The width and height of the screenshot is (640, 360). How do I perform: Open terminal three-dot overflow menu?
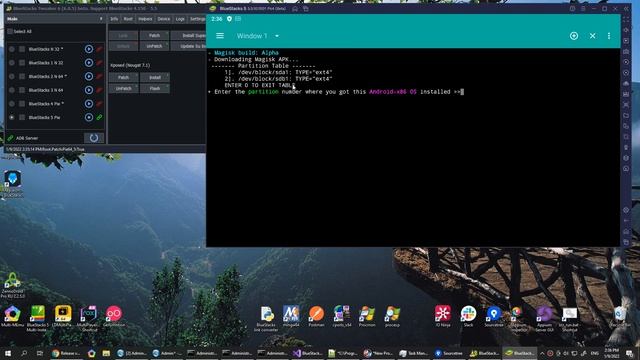coord(609,36)
